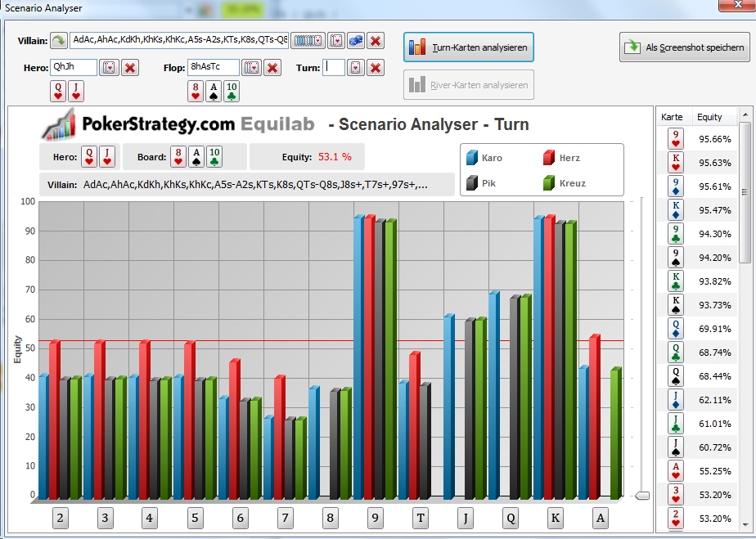This screenshot has height=539, width=756.
Task: Open the Villain hand range selector icon
Action: coord(308,41)
